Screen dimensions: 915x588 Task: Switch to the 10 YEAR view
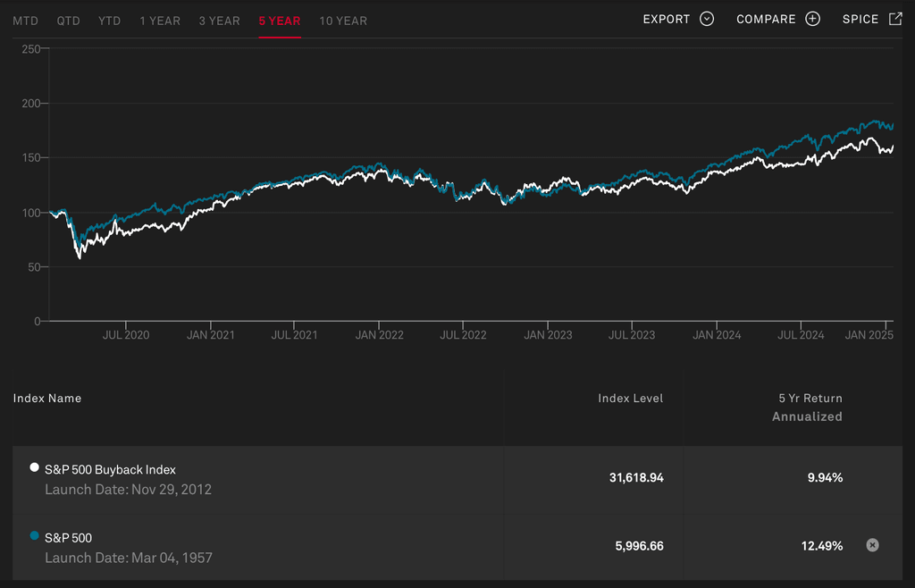[x=343, y=20]
